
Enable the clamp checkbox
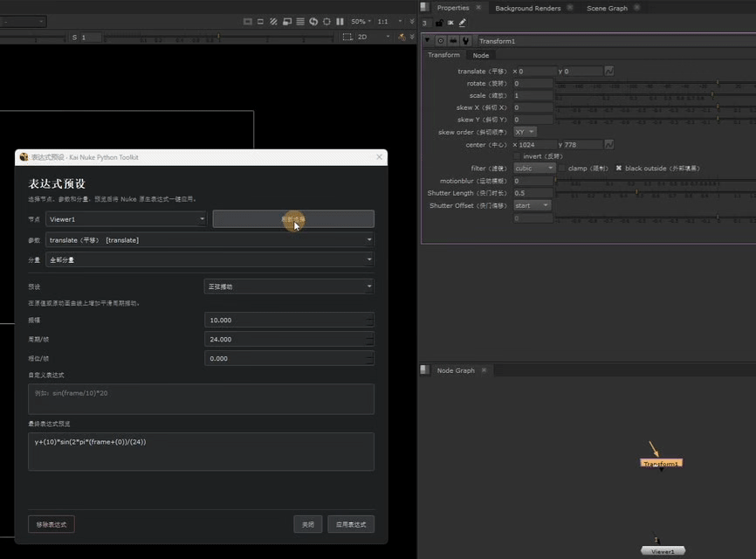pyautogui.click(x=562, y=169)
